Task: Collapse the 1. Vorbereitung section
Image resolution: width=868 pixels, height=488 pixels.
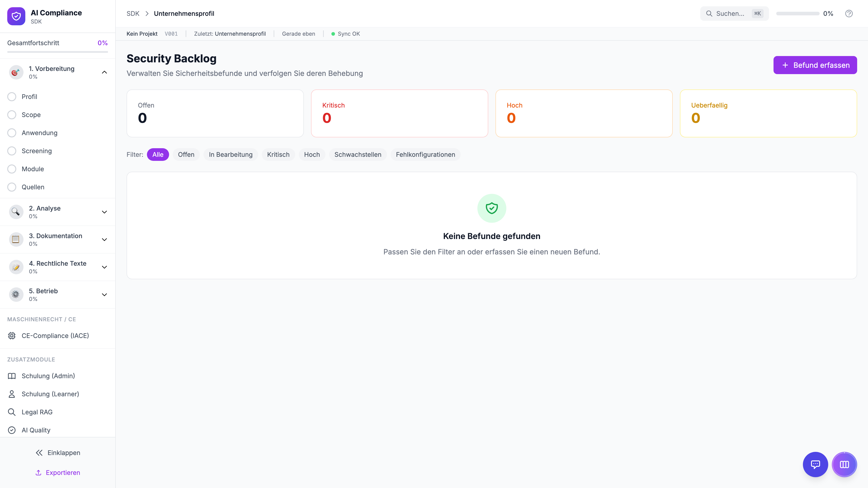Action: pyautogui.click(x=104, y=72)
